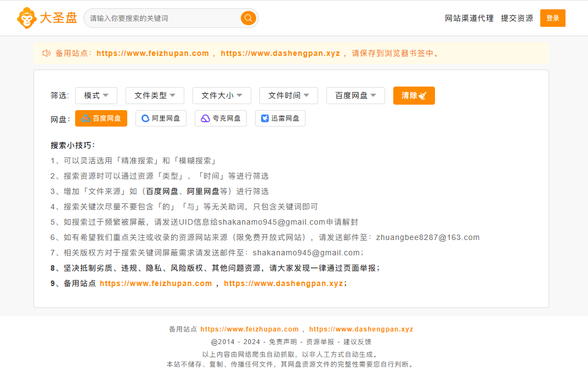Open the 提交资源 navigation item
This screenshot has height=383, width=588.
tap(517, 18)
